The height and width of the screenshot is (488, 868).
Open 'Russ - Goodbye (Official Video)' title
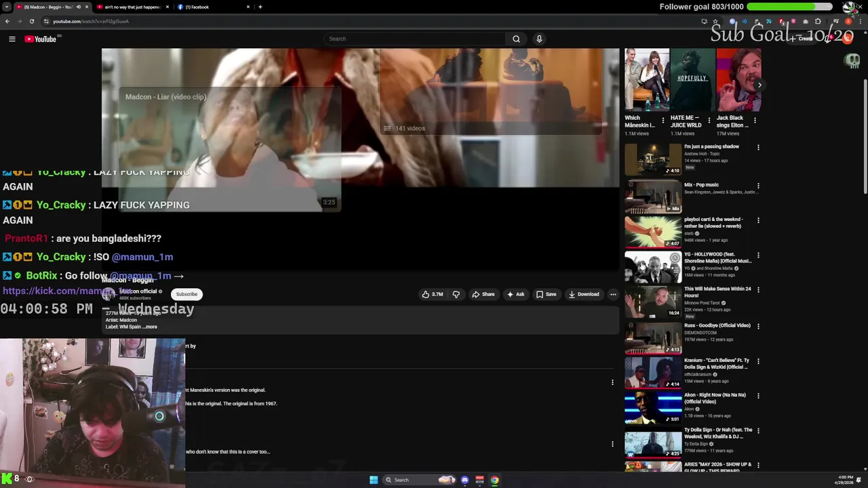(717, 325)
